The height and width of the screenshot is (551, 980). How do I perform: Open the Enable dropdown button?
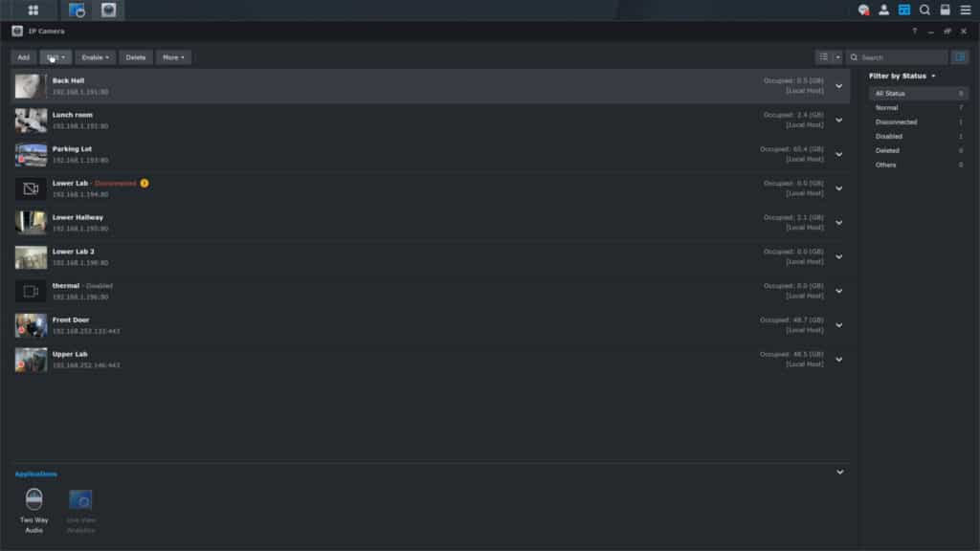(95, 57)
